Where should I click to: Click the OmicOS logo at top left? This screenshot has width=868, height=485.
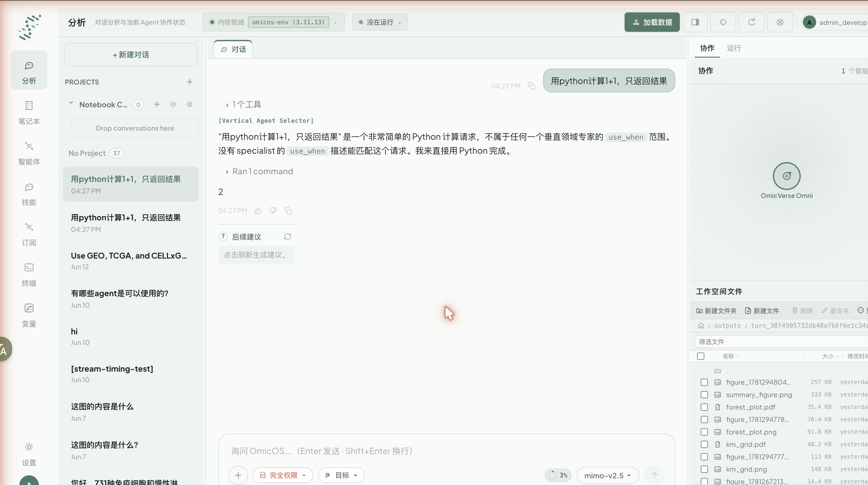pyautogui.click(x=30, y=27)
